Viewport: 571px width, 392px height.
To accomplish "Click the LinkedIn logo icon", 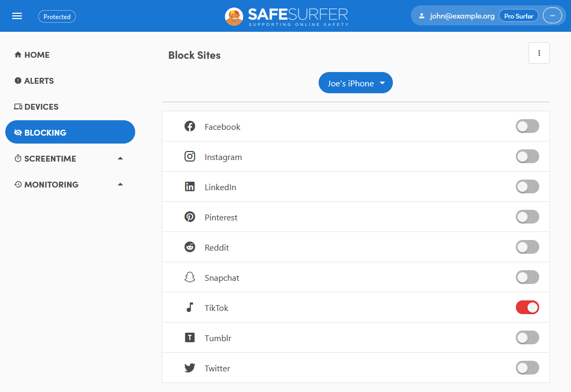I will [190, 186].
